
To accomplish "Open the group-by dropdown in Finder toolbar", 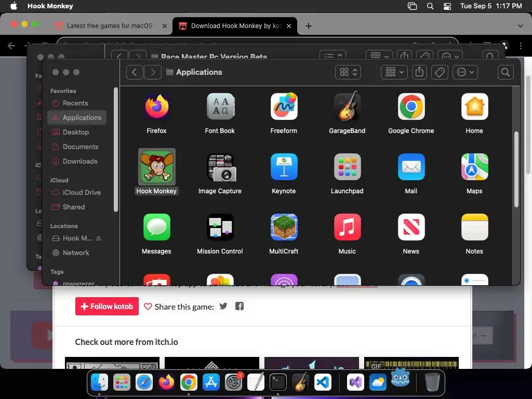I will pos(394,72).
